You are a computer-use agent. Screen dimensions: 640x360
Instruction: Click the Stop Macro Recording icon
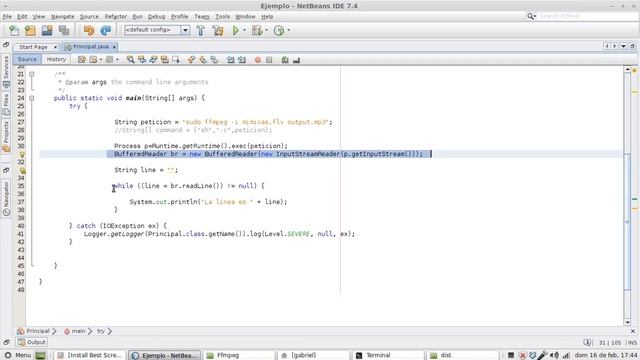(269, 60)
